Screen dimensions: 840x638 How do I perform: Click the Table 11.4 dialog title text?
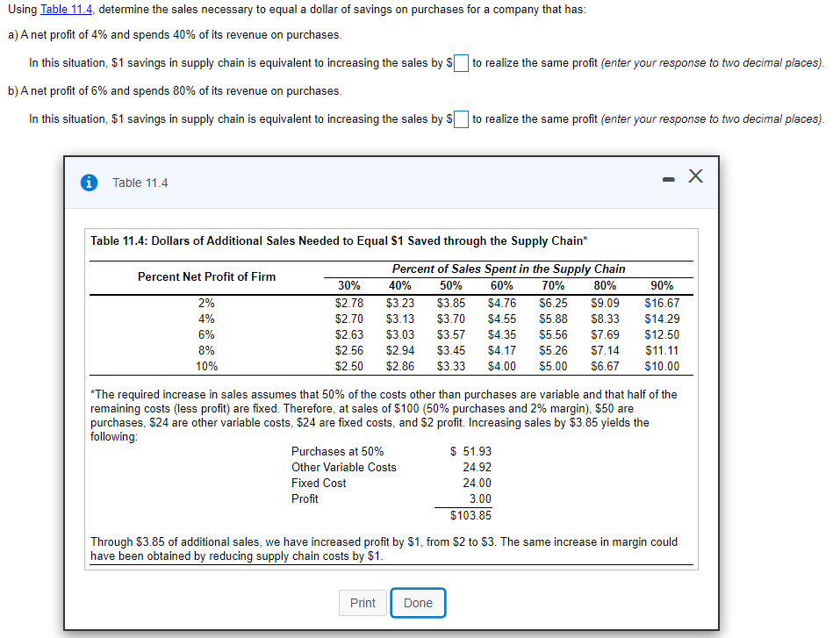[140, 183]
